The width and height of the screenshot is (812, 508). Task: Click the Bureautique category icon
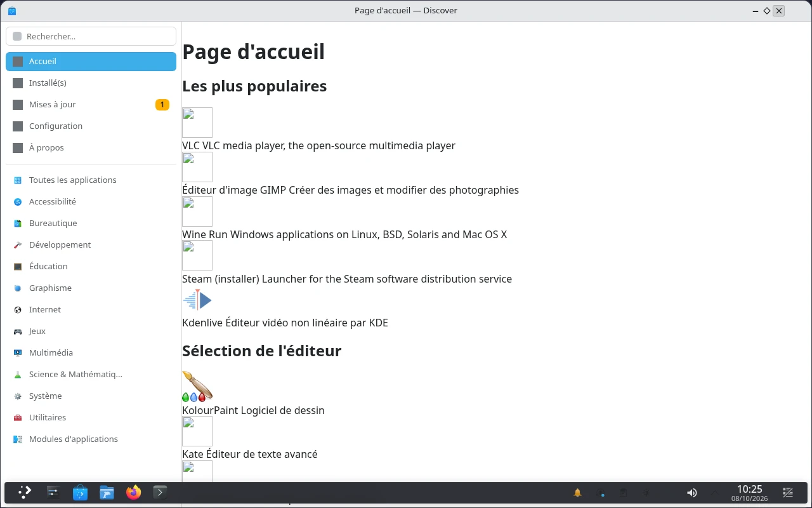pyautogui.click(x=18, y=224)
